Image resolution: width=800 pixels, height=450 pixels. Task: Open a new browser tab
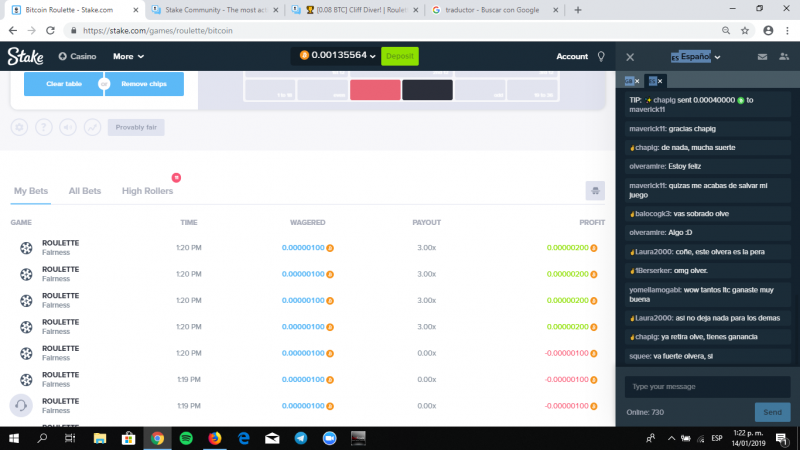578,10
